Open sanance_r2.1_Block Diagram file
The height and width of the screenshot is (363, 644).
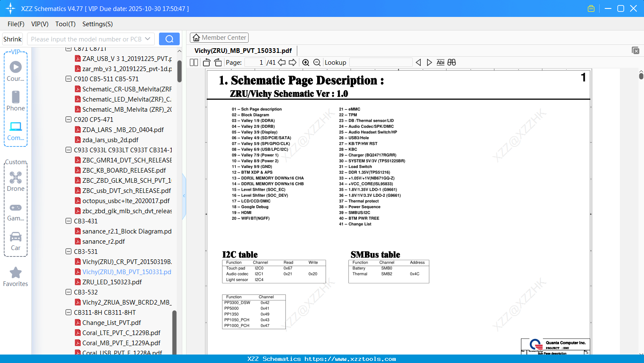pyautogui.click(x=127, y=231)
